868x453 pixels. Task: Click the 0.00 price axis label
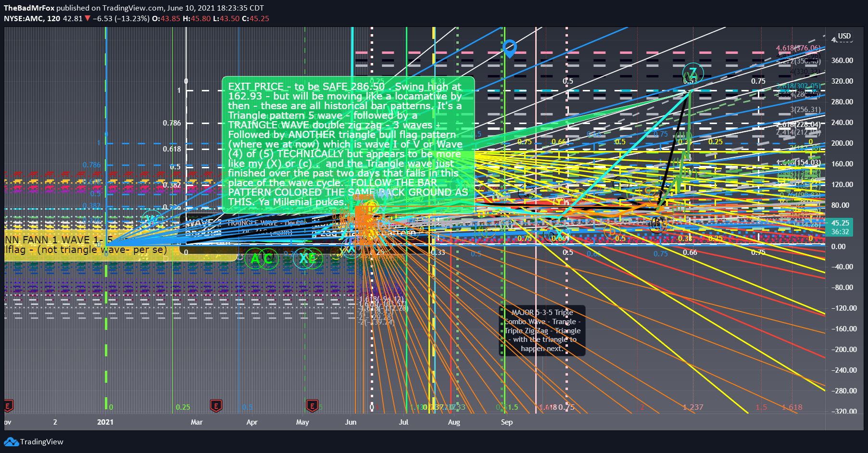[x=838, y=246]
